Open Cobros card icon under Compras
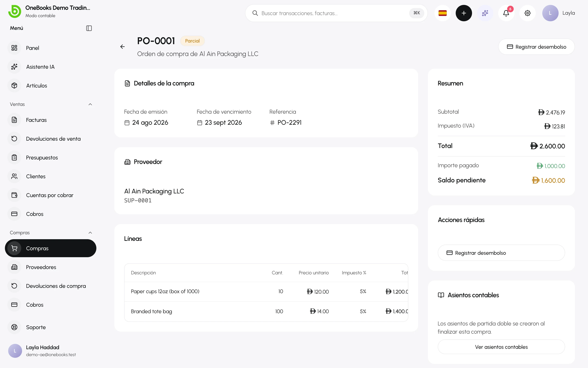588x368 pixels. 14,305
